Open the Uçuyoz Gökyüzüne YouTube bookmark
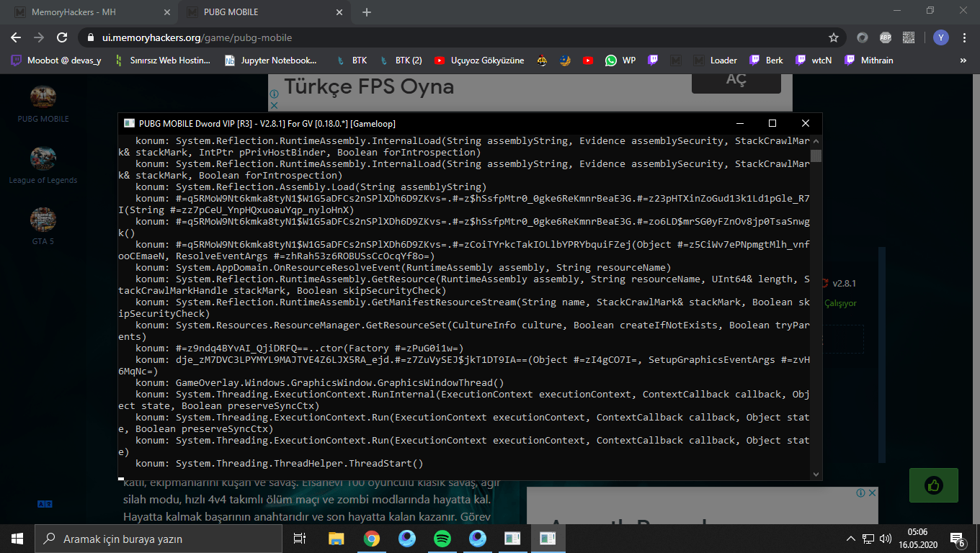 tap(479, 60)
